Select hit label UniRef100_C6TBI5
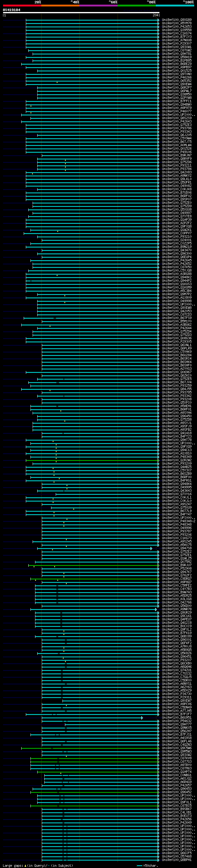Viewport: 197px width, 868px height. (177, 806)
